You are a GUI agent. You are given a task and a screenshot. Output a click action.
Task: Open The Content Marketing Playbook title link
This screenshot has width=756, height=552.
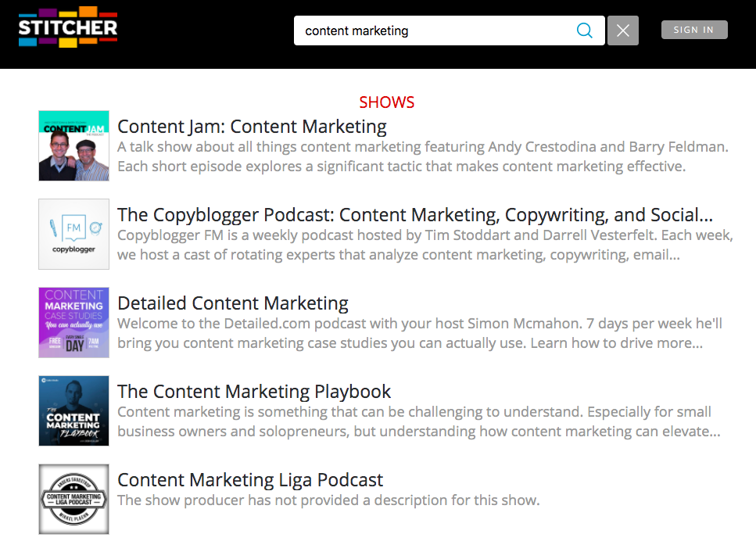click(254, 392)
